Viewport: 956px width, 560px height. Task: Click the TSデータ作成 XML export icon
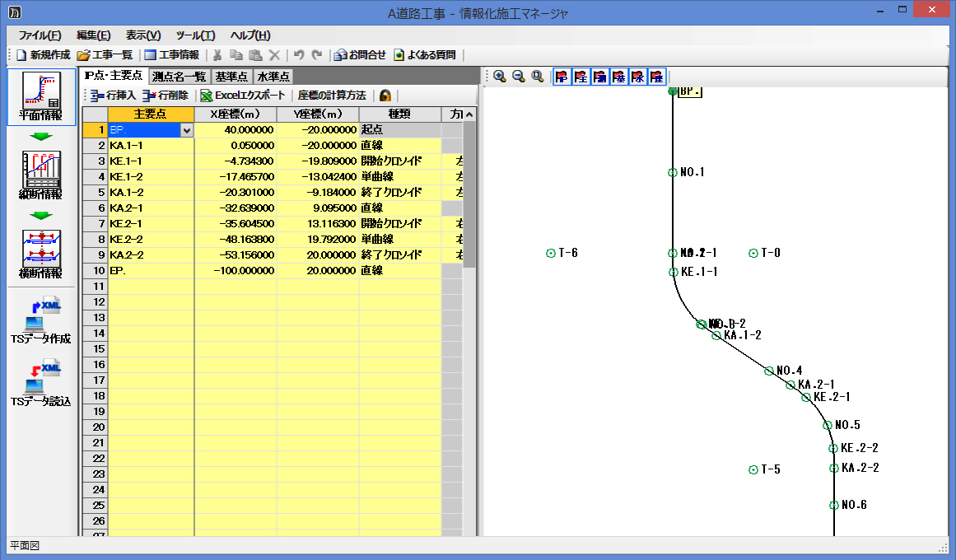coord(41,321)
